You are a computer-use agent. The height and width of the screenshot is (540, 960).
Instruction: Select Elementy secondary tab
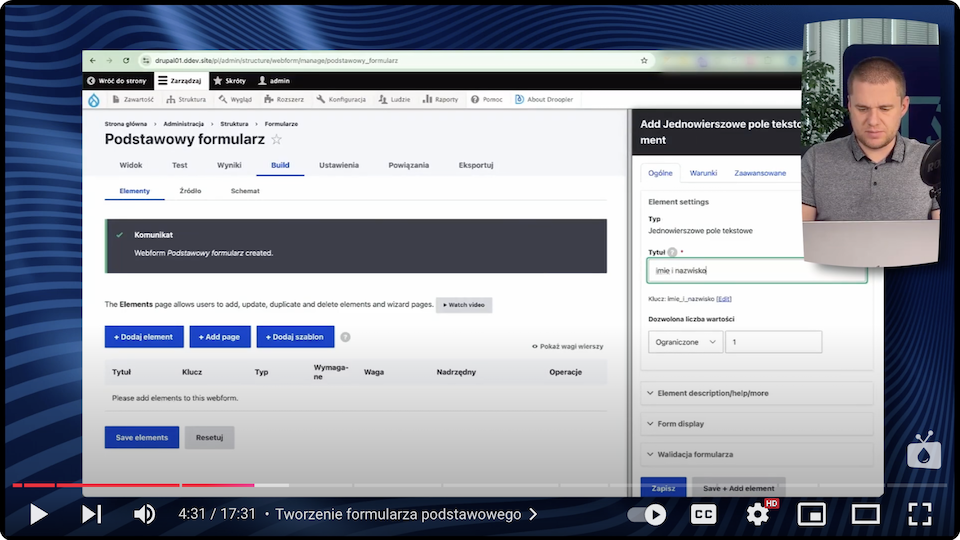click(x=134, y=191)
